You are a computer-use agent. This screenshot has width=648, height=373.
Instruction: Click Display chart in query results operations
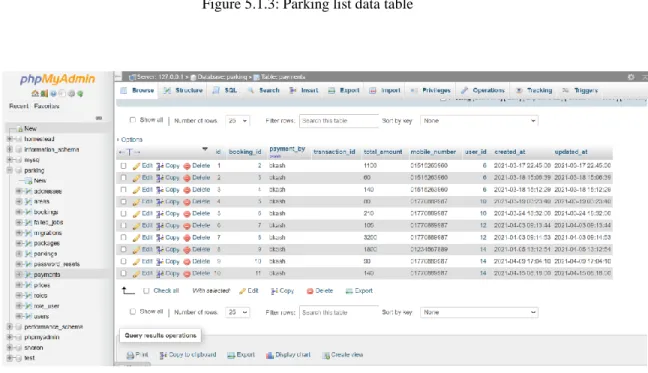pos(288,355)
